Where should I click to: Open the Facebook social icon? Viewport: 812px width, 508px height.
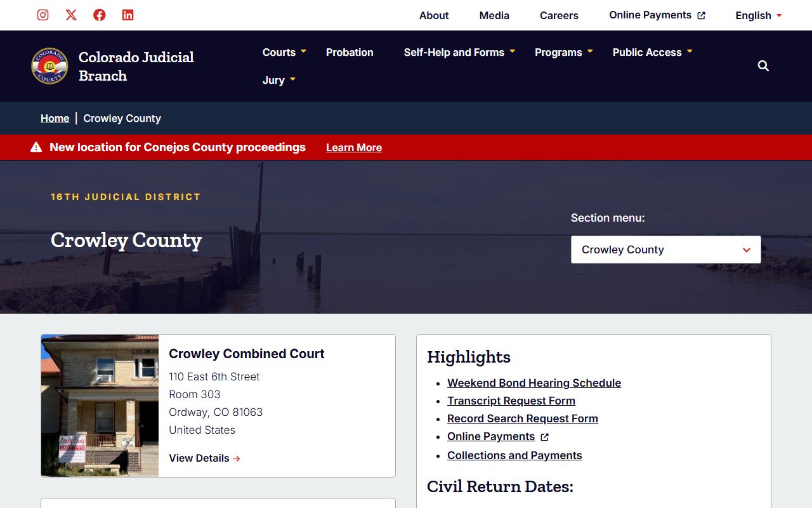pos(100,15)
